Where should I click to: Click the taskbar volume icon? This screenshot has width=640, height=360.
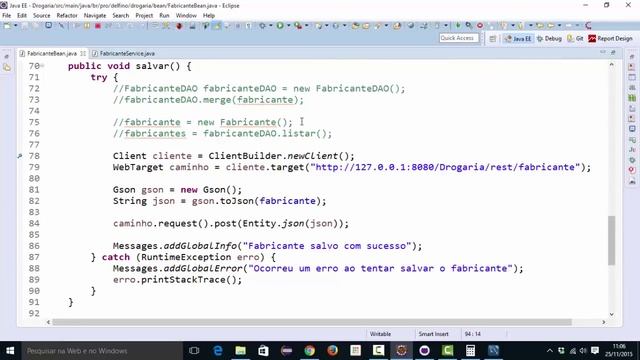[583, 351]
